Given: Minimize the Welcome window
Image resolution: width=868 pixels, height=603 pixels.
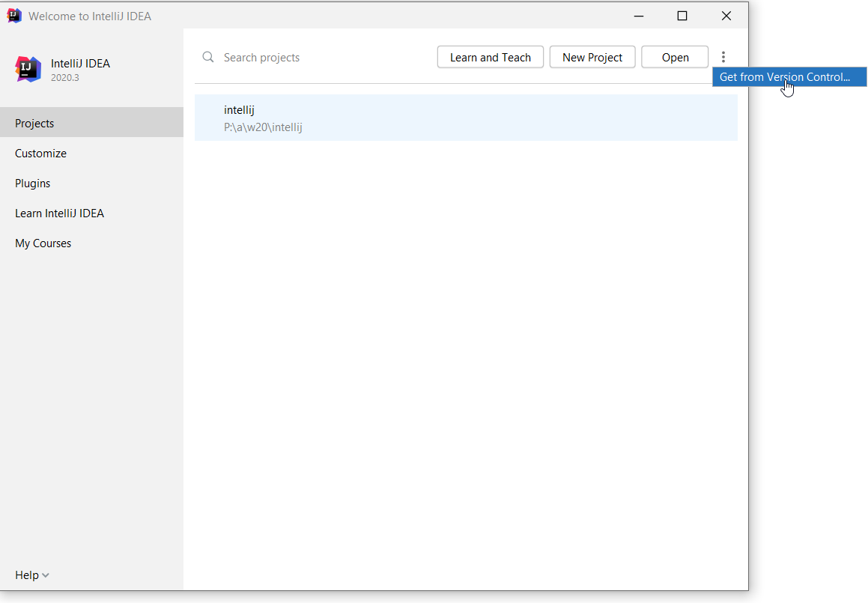Looking at the screenshot, I should tap(639, 16).
